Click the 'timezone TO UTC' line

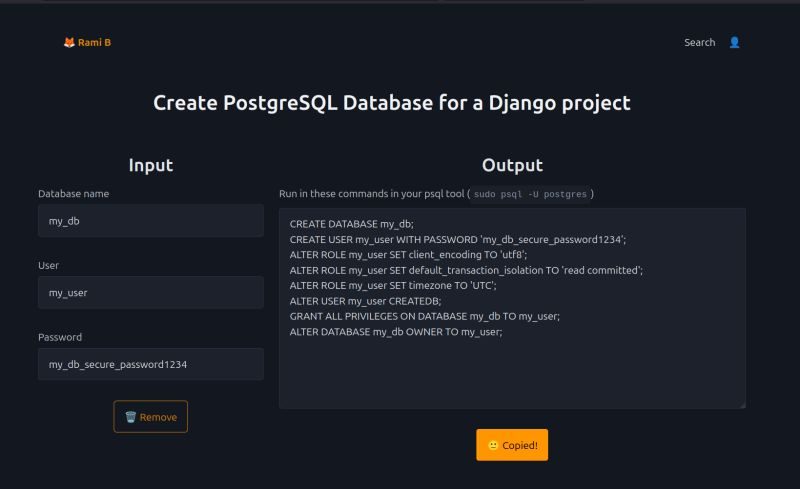[393, 285]
